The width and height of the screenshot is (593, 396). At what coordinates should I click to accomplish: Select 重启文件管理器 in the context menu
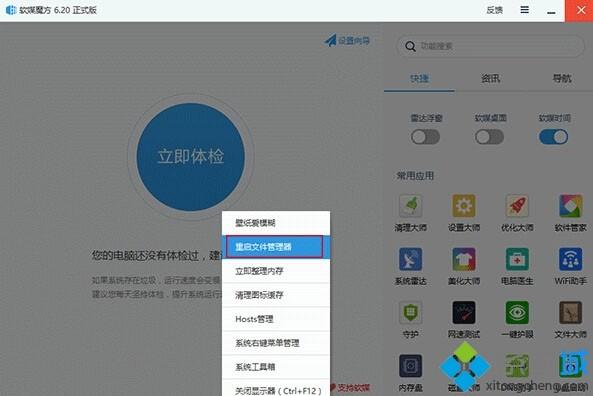coord(276,247)
